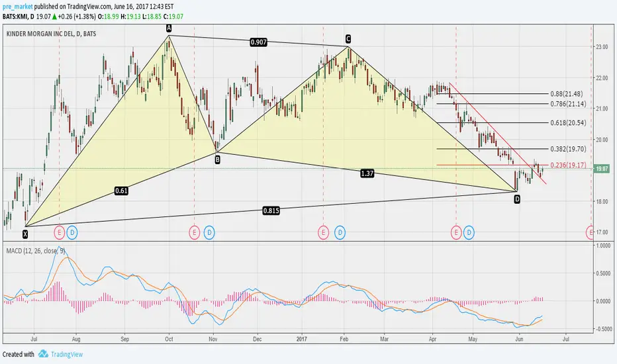Click the 0.907 ratio label on AC line
617x364 pixels.
pos(259,42)
